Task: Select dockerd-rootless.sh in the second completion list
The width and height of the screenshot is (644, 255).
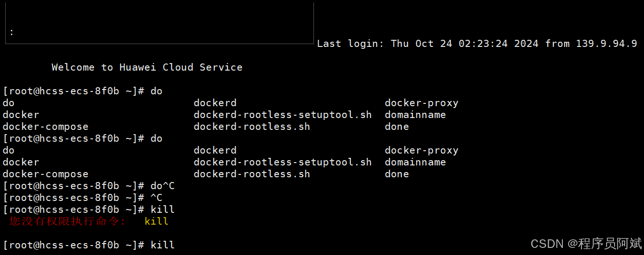Action: (x=251, y=174)
